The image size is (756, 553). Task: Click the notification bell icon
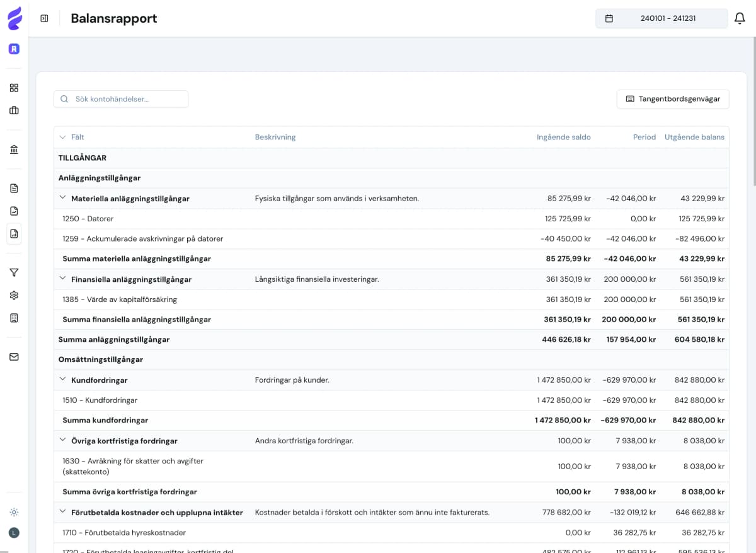(740, 18)
